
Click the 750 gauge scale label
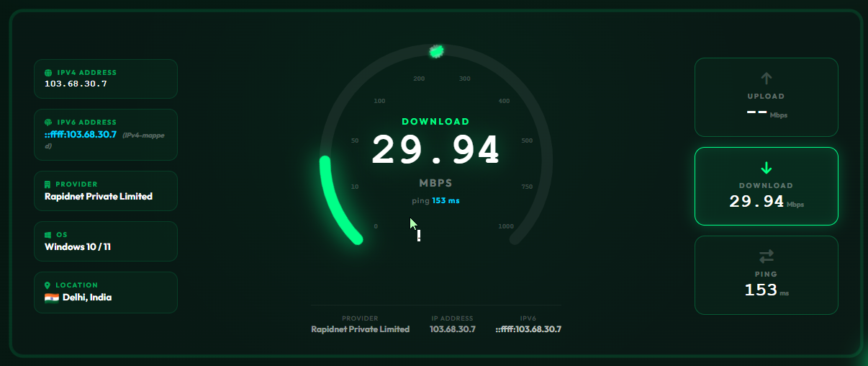[526, 187]
